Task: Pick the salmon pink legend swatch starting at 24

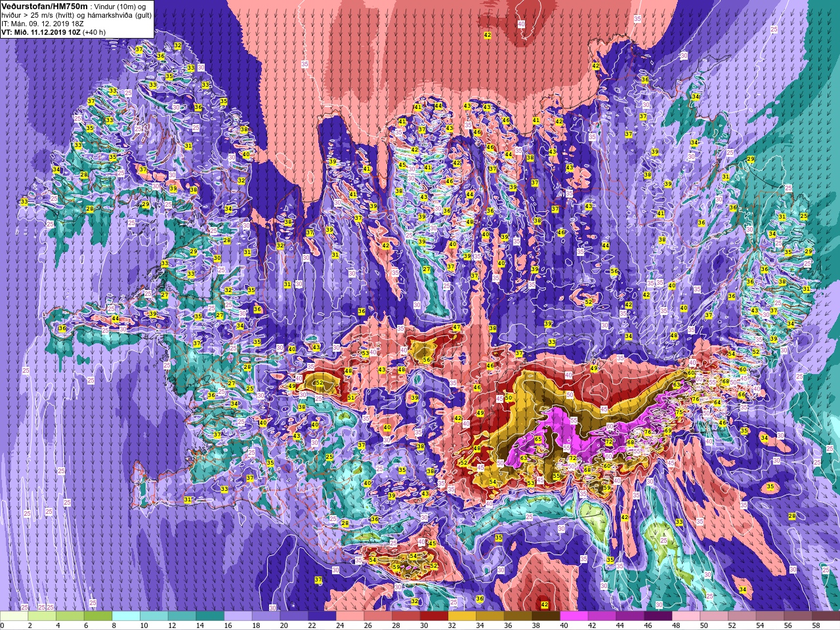Action: (x=350, y=616)
